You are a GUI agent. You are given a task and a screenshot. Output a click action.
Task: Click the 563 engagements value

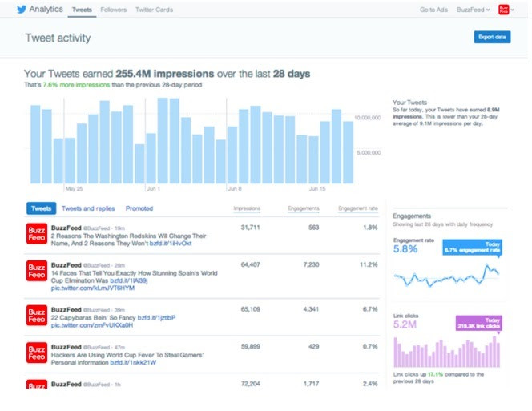coord(314,228)
